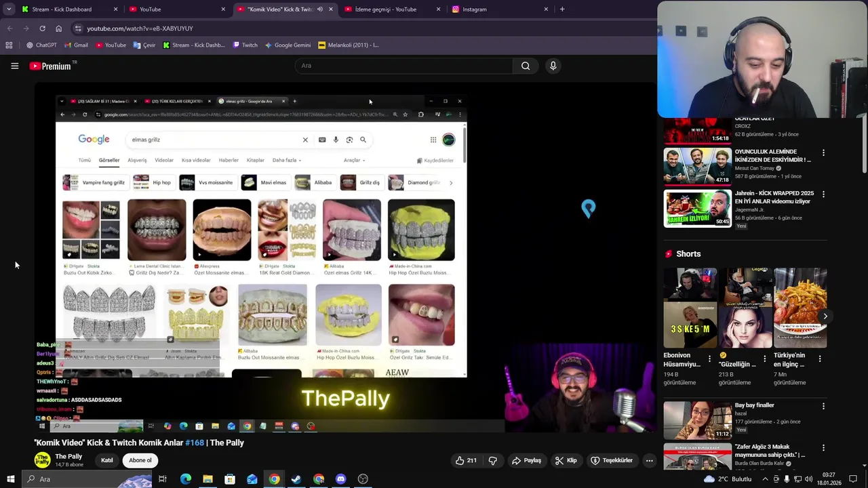Image resolution: width=868 pixels, height=488 pixels.
Task: Launch Discord from the taskbar
Action: click(x=341, y=479)
